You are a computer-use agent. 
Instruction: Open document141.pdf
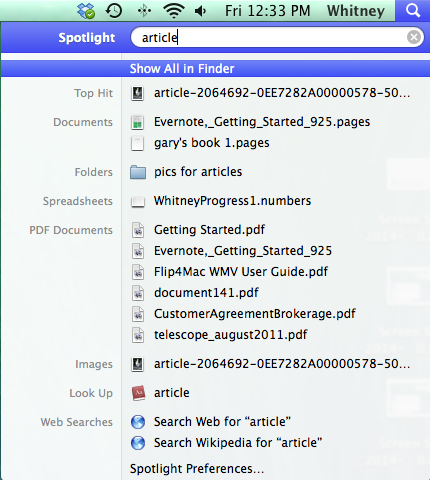point(206,293)
